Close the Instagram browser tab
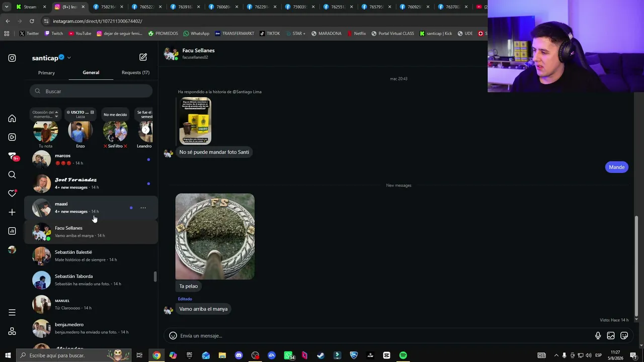The image size is (644, 362). click(83, 7)
